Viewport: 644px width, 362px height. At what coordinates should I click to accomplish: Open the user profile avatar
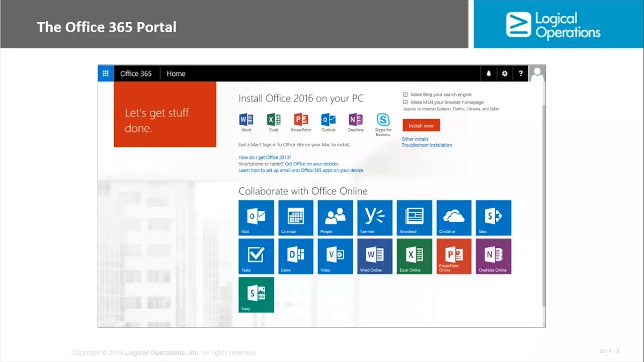(x=537, y=73)
